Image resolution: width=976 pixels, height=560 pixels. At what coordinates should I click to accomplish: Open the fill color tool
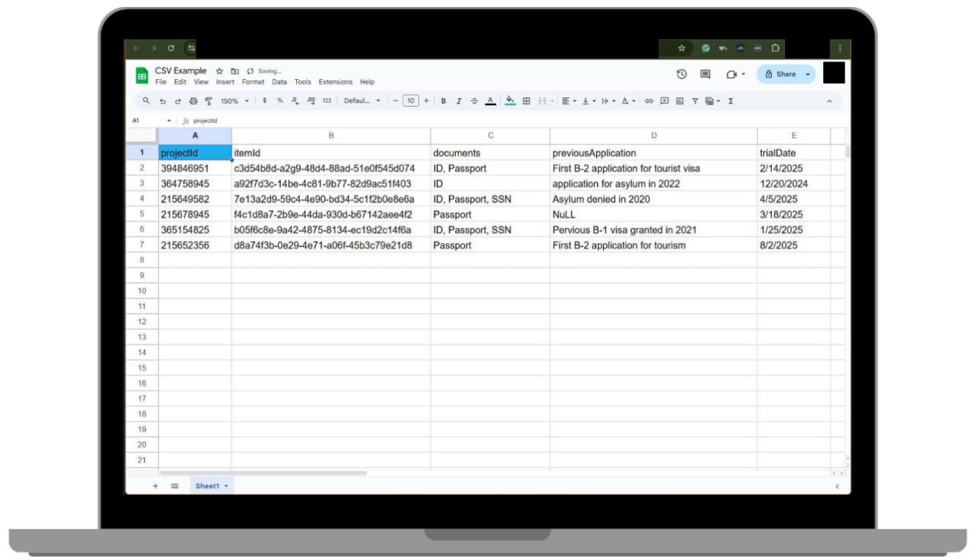coord(509,100)
